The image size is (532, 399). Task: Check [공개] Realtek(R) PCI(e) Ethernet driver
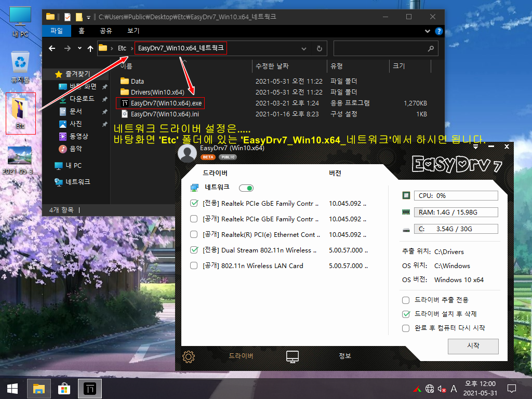tap(194, 234)
